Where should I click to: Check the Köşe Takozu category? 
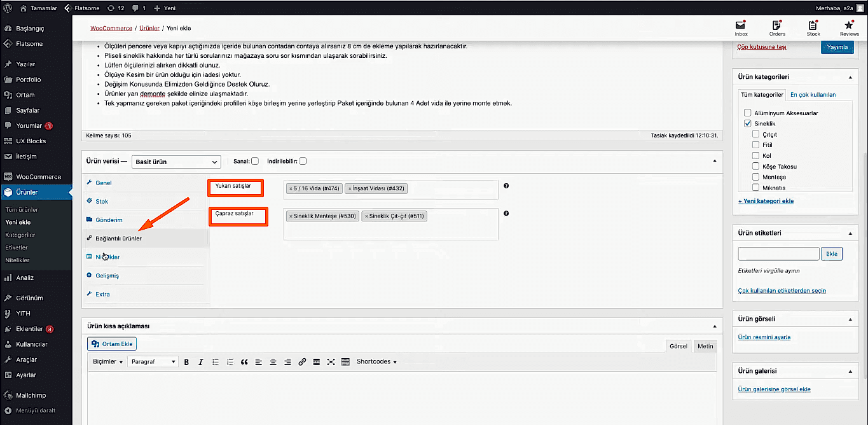(x=755, y=166)
